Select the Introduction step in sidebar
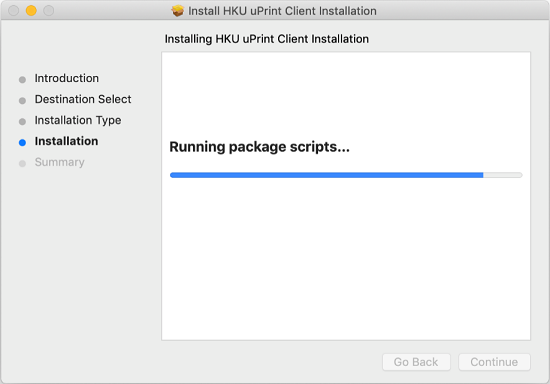This screenshot has width=550, height=384. [67, 78]
